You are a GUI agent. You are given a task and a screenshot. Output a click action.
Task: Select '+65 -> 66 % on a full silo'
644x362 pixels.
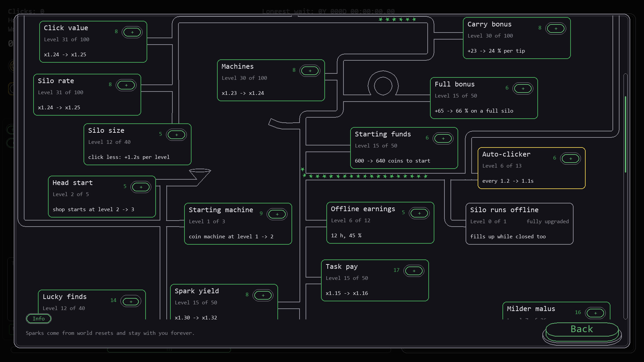pyautogui.click(x=474, y=111)
